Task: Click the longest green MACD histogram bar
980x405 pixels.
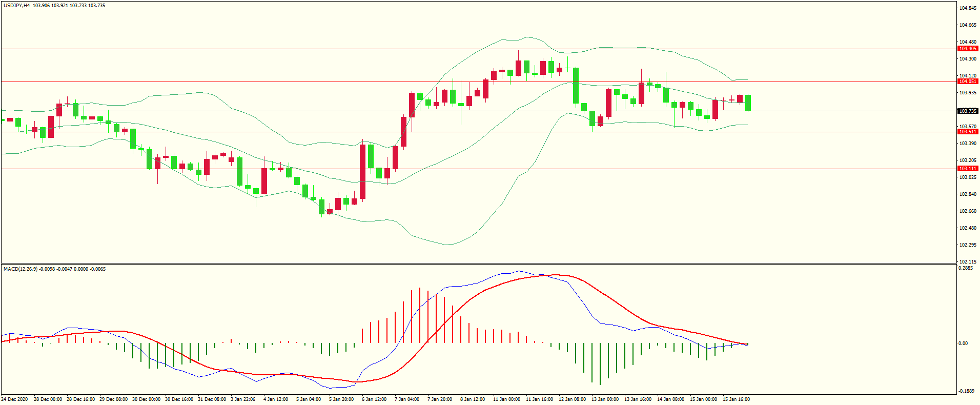Action: (600, 364)
